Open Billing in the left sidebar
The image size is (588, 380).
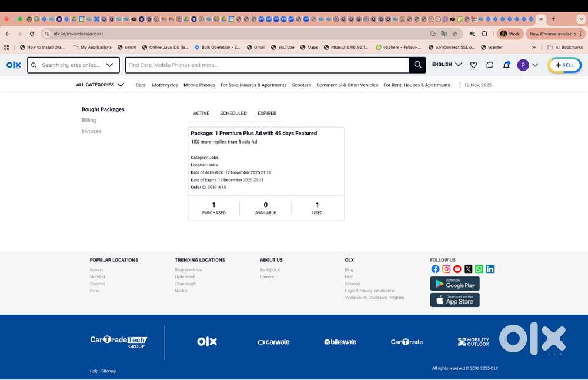pos(89,121)
